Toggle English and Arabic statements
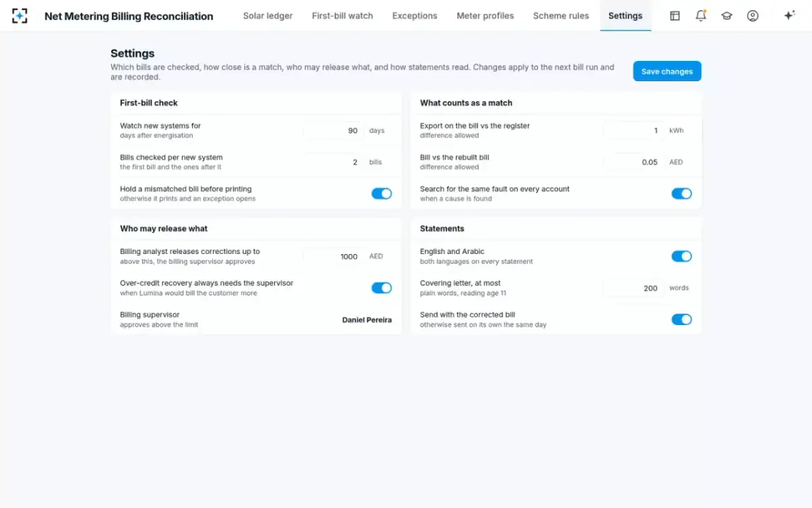The height and width of the screenshot is (508, 812). [681, 256]
